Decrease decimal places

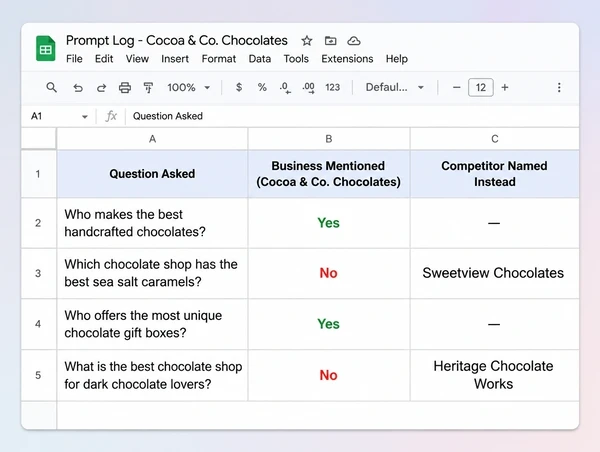pyautogui.click(x=285, y=88)
